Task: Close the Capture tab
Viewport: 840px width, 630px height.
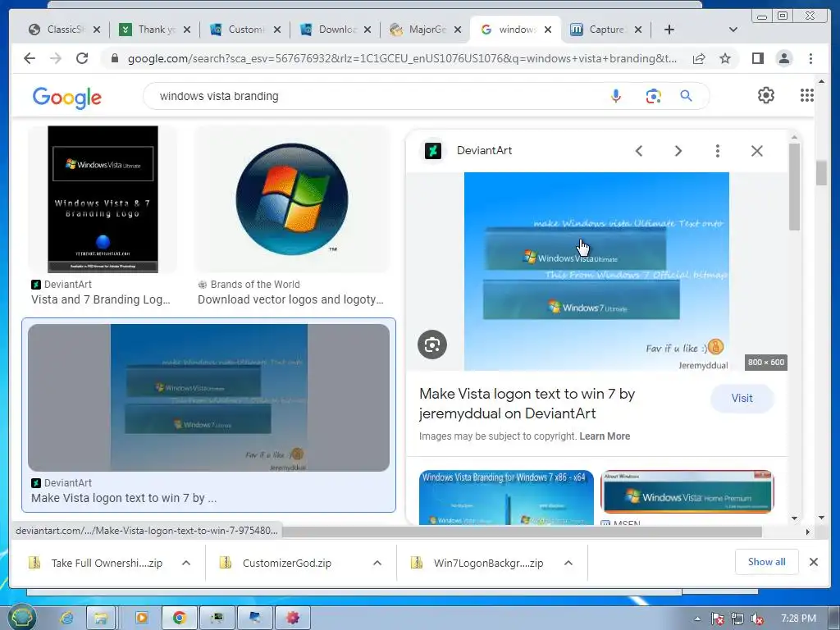Action: tap(638, 30)
